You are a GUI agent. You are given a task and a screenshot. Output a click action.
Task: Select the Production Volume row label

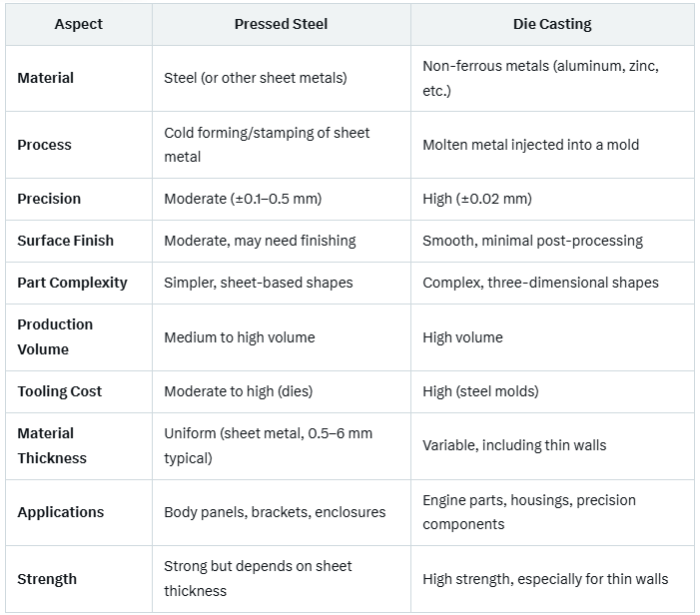55,337
